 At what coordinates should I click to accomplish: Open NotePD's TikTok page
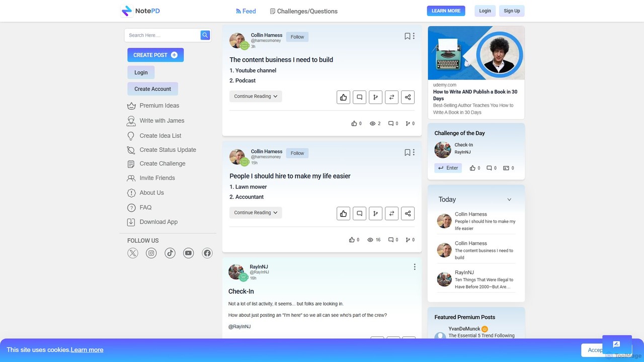click(170, 253)
